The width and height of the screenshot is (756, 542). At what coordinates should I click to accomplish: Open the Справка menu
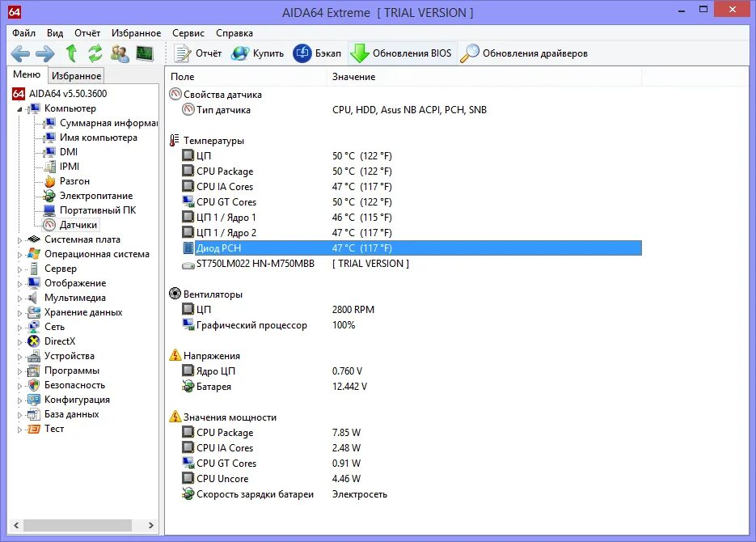(x=234, y=33)
